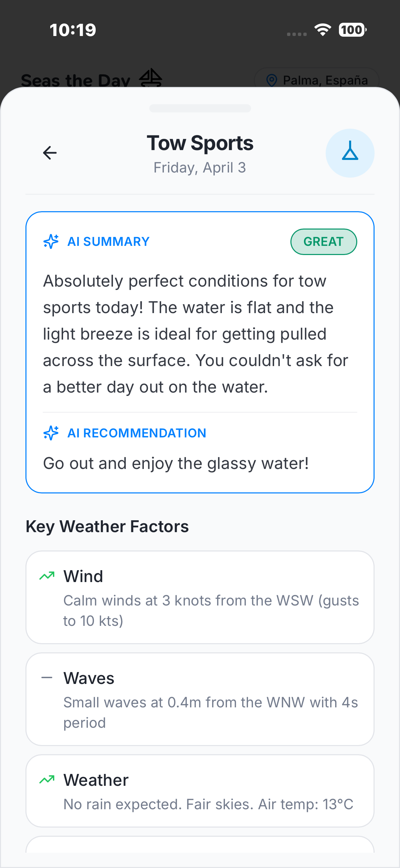This screenshot has height=868, width=400.
Task: Tap the back arrow icon
Action: click(x=50, y=153)
